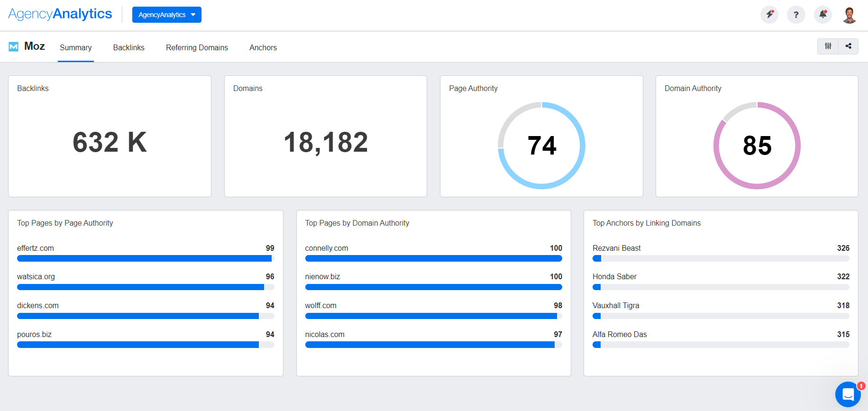This screenshot has width=868, height=411.
Task: Open the help question mark icon
Action: pos(796,15)
